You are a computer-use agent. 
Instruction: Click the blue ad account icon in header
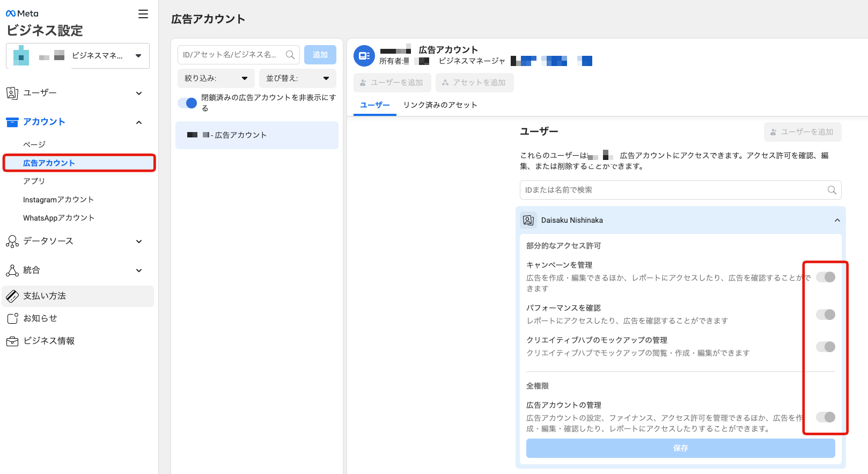click(x=364, y=56)
